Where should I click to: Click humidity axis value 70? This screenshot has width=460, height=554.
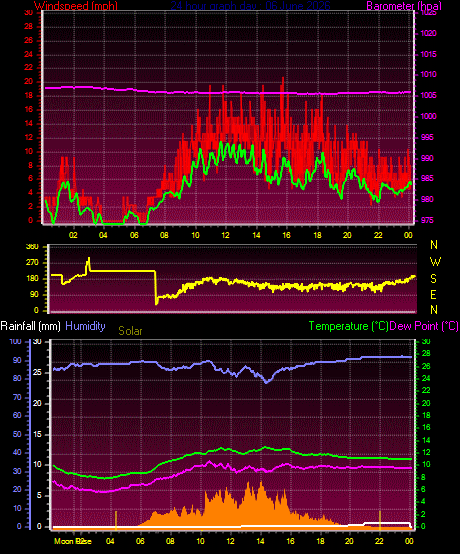(x=17, y=397)
